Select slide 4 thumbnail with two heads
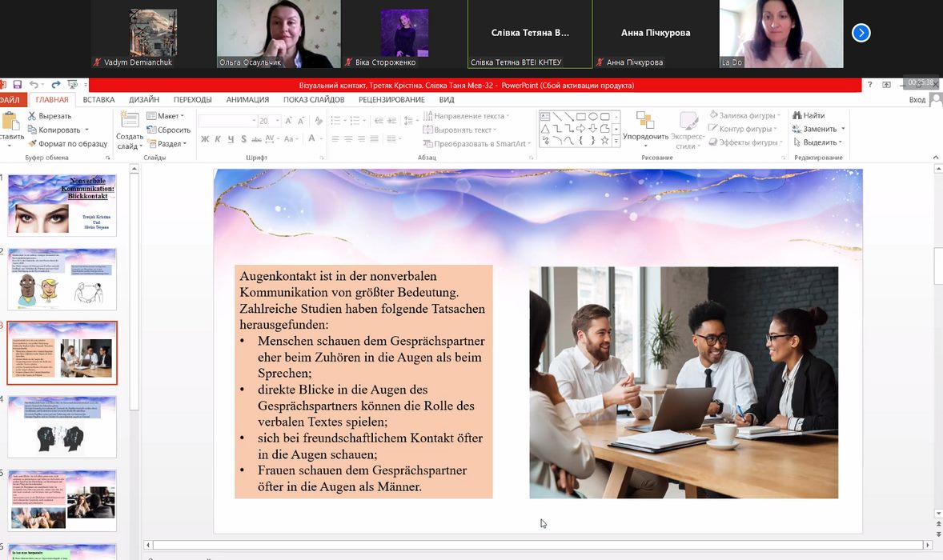Screen dimensions: 943x560 pyautogui.click(x=62, y=426)
